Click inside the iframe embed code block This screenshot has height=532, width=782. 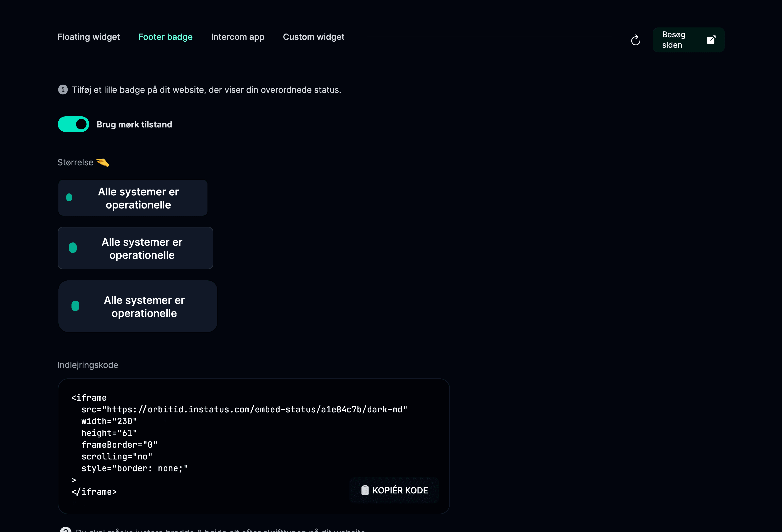click(x=254, y=446)
